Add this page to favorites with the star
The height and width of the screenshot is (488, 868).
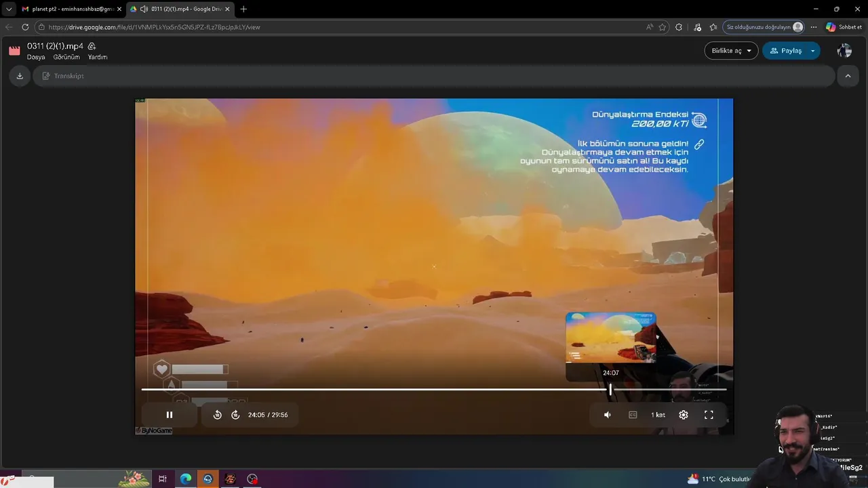pyautogui.click(x=663, y=27)
